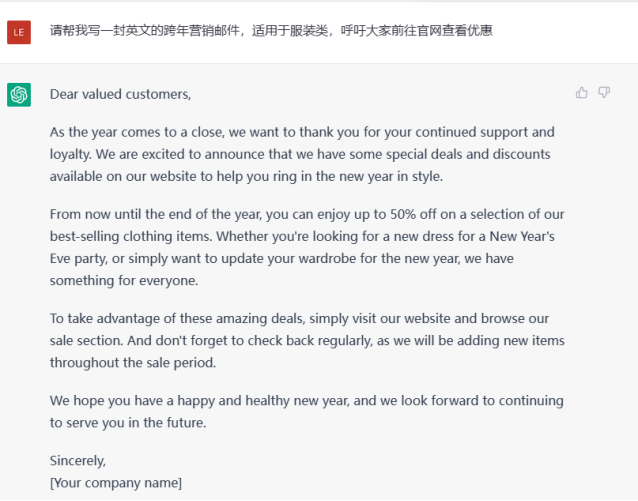Viewport: 638px width, 501px height.
Task: Click the thumbs up feedback icon
Action: point(581,93)
